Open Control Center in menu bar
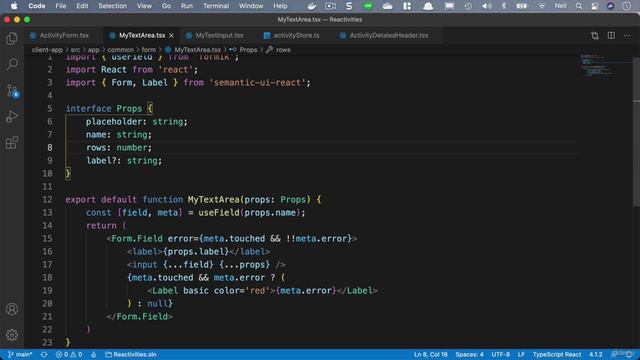This screenshot has width=640, height=360. click(x=595, y=6)
